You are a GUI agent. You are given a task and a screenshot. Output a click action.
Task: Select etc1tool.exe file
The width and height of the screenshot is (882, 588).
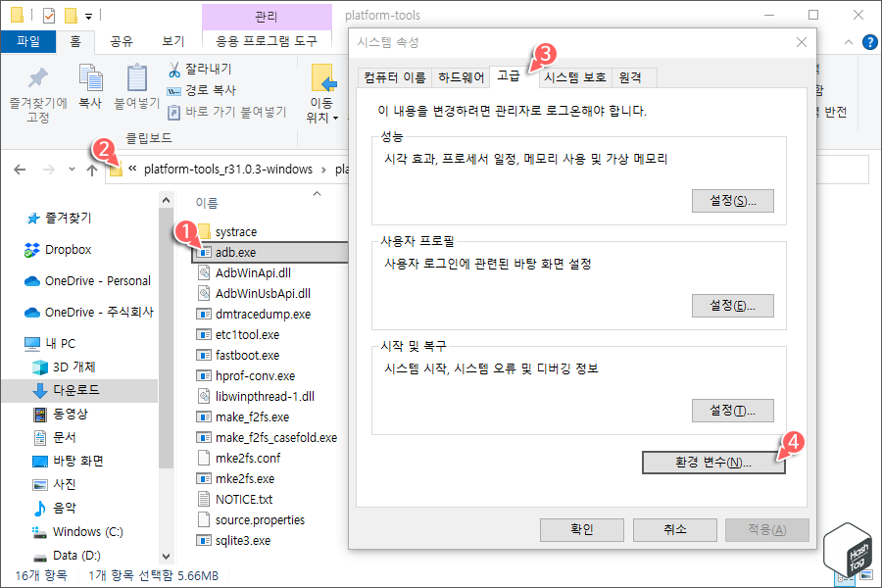coord(237,335)
